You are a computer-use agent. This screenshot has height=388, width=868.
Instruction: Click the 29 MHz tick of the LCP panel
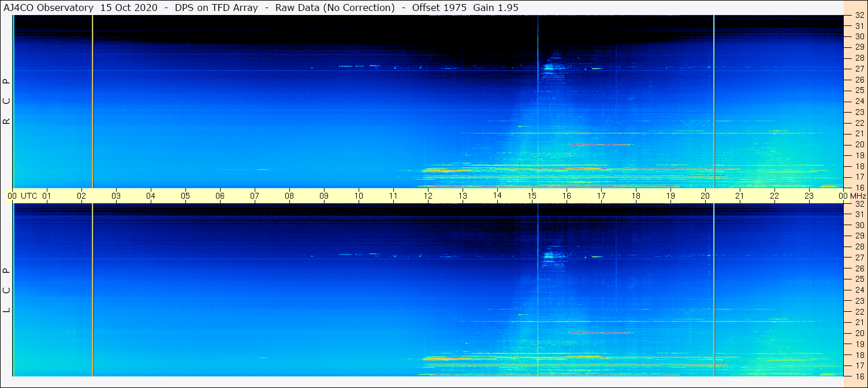coord(859,236)
